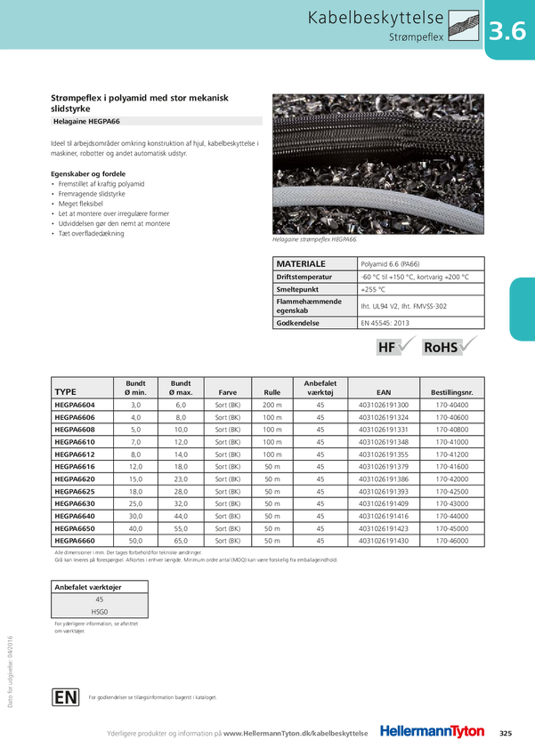Click order number 170-41000
The height and width of the screenshot is (756, 535).
coord(452,442)
